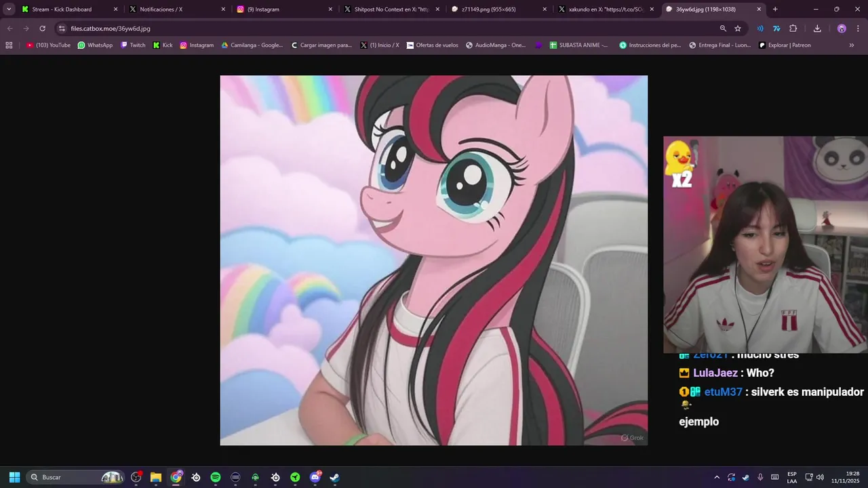This screenshot has height=488, width=868.
Task: Show the browser downloads
Action: point(817,28)
